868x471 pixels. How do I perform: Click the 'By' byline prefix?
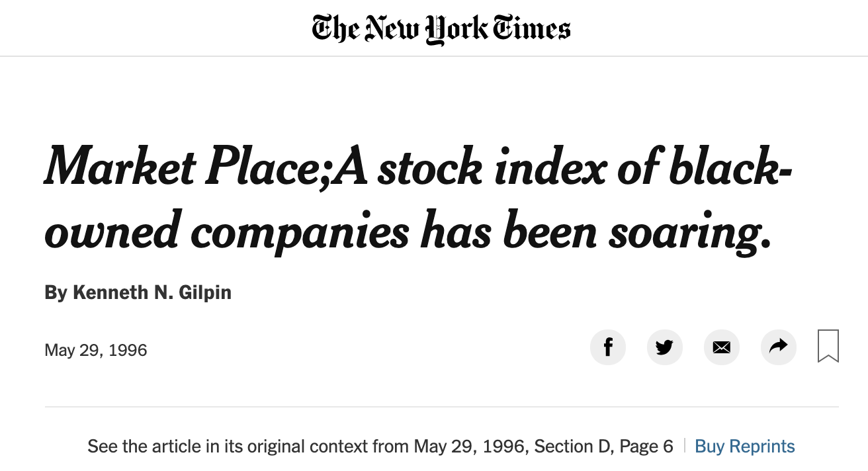pyautogui.click(x=56, y=292)
